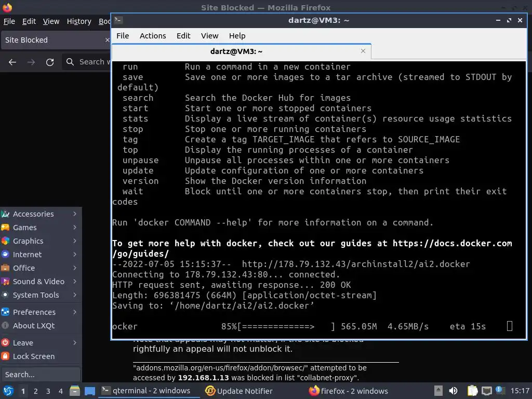This screenshot has height=399, width=532.
Task: Select Lock Screen in start menu
Action: 41,356
